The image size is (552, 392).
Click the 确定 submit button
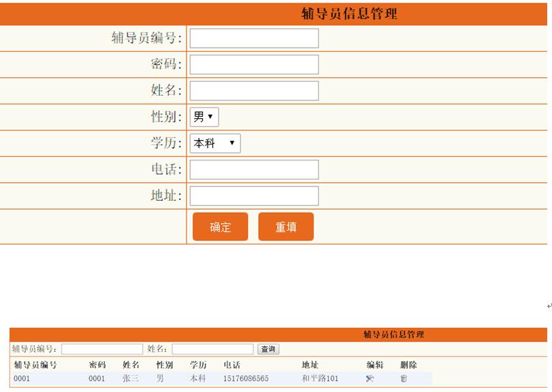point(221,227)
